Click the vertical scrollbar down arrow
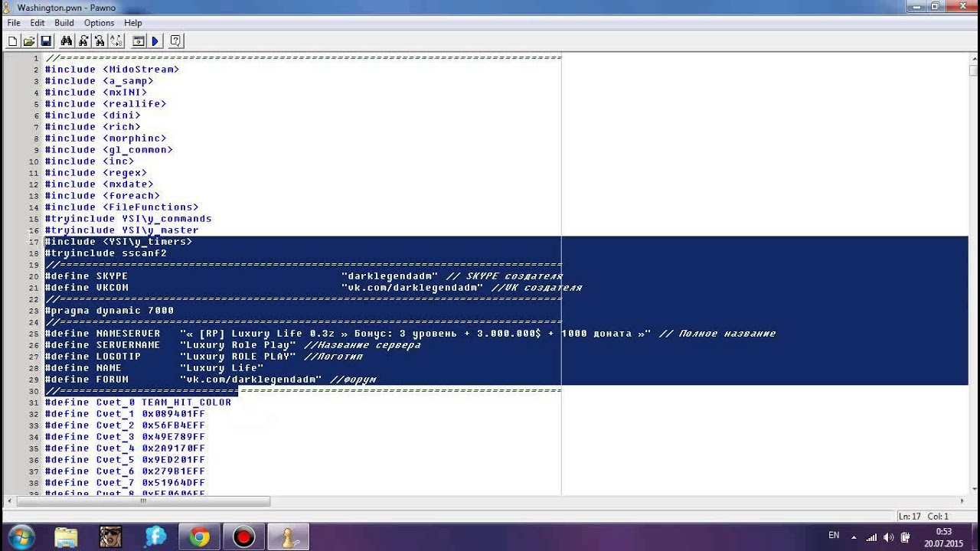The width and height of the screenshot is (980, 551). [974, 489]
